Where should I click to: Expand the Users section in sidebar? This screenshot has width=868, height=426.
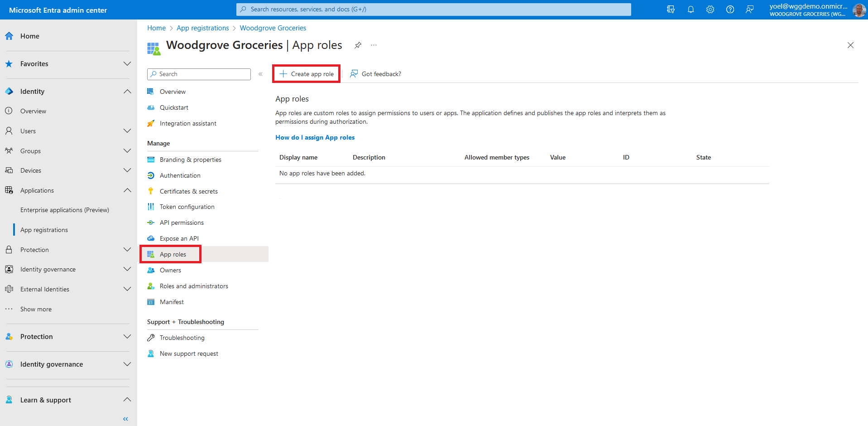tap(127, 131)
